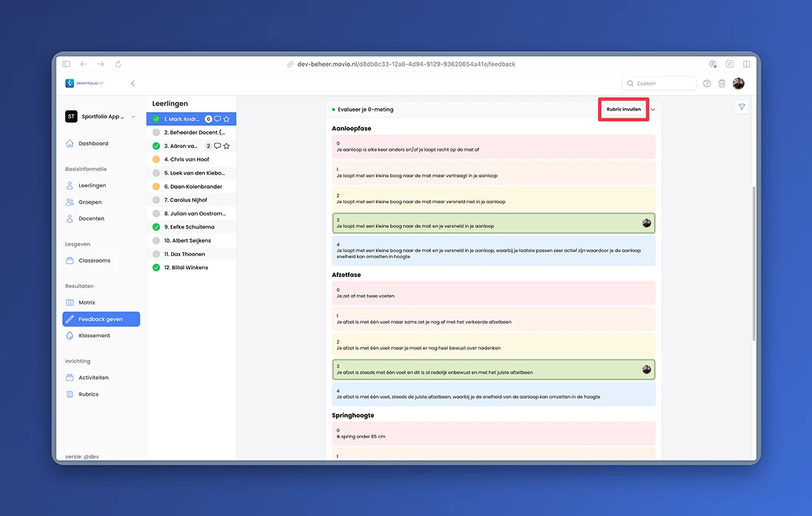The height and width of the screenshot is (516, 812).
Task: Click the trash bin icon in header
Action: (x=722, y=84)
